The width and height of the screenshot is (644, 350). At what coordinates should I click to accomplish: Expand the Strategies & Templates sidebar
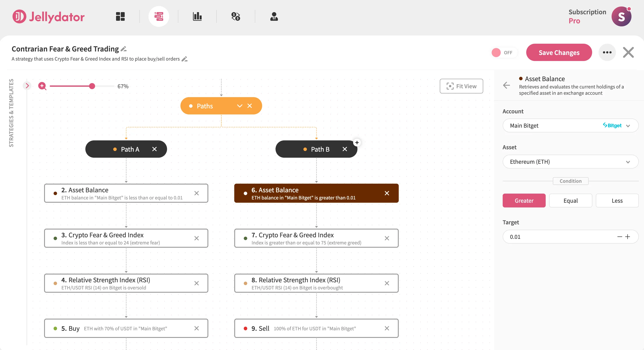27,86
